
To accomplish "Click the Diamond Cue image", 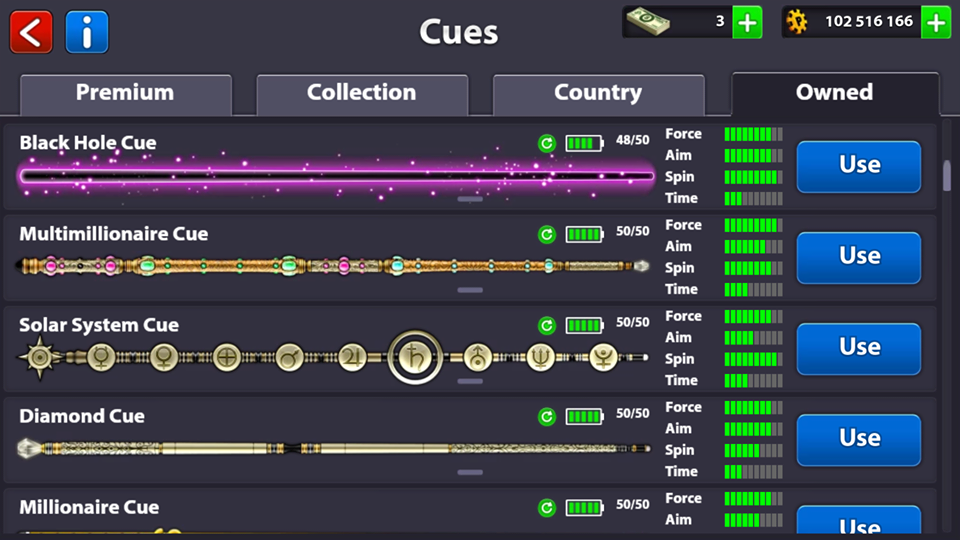I will pos(334,449).
